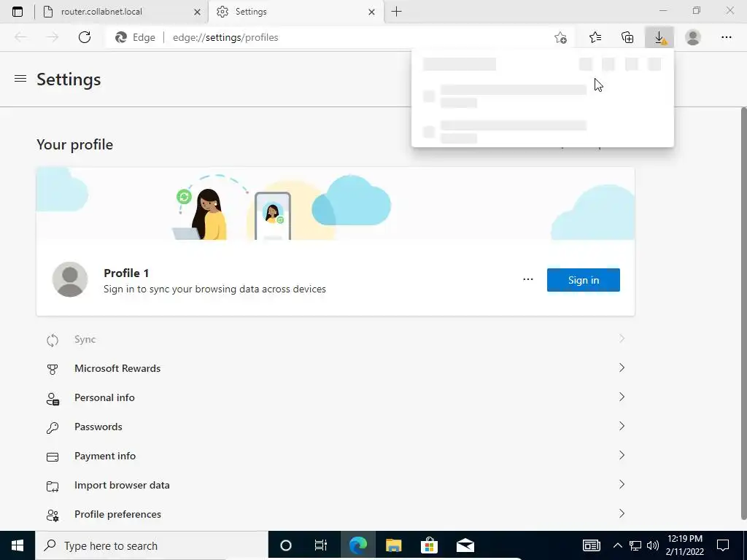Click the taskbar search box

tap(152, 545)
